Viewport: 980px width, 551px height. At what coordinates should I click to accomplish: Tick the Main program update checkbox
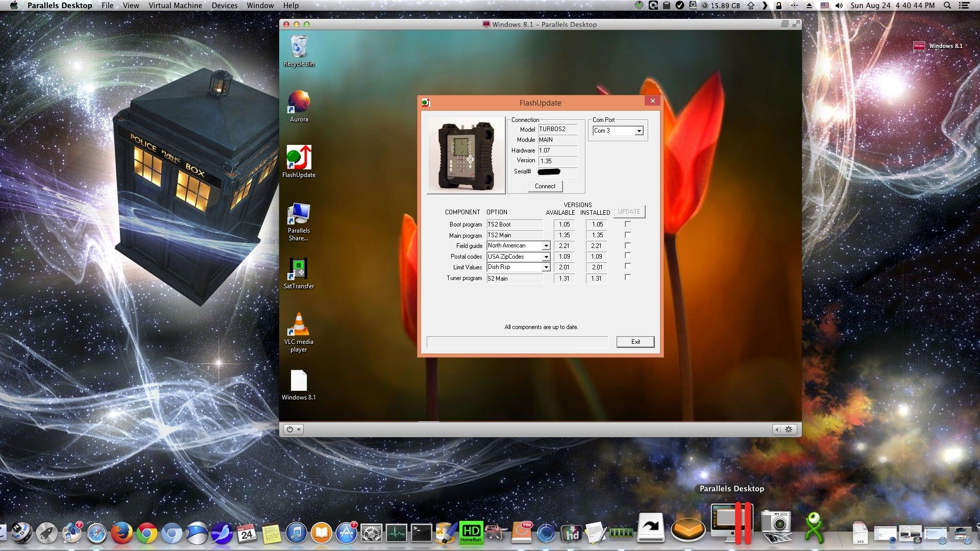tap(628, 235)
